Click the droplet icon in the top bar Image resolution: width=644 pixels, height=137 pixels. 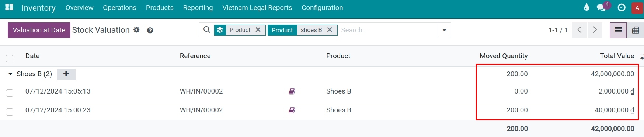586,7
